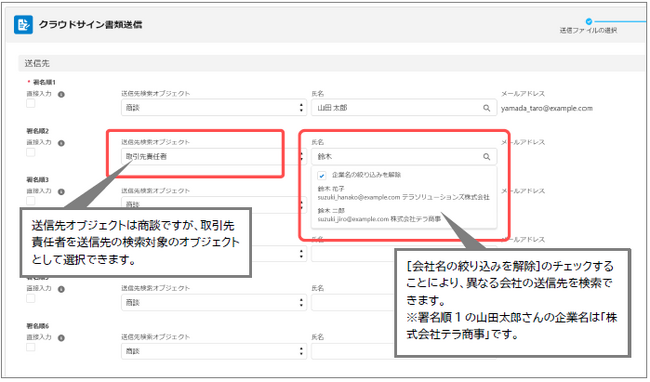Click the CloudSign document send app icon
650x382 pixels.
pyautogui.click(x=23, y=24)
